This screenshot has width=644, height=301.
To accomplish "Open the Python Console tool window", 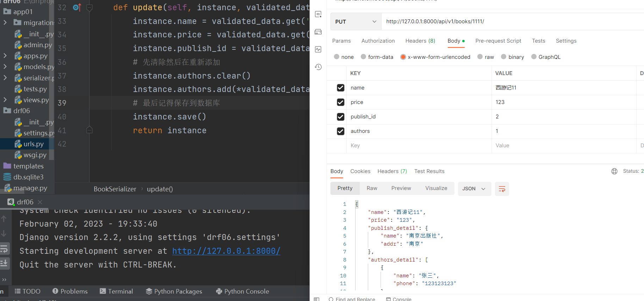I will (x=242, y=291).
